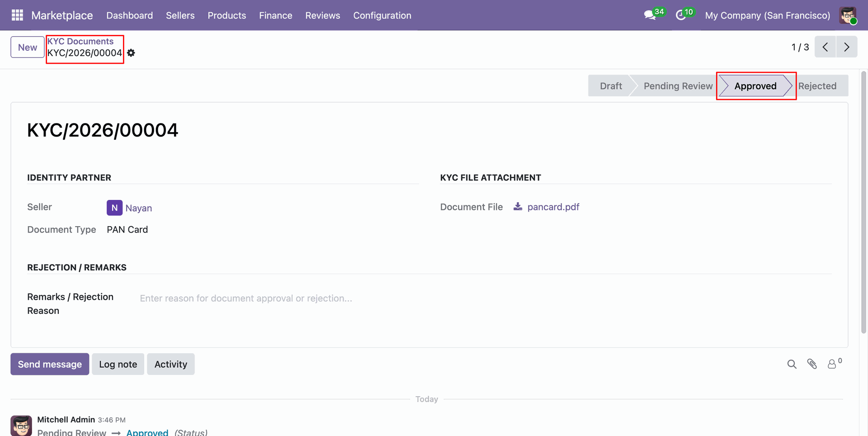Viewport: 868px width, 436px height.
Task: Open the gear actions menu beside KYC/2026/00004
Action: [131, 53]
